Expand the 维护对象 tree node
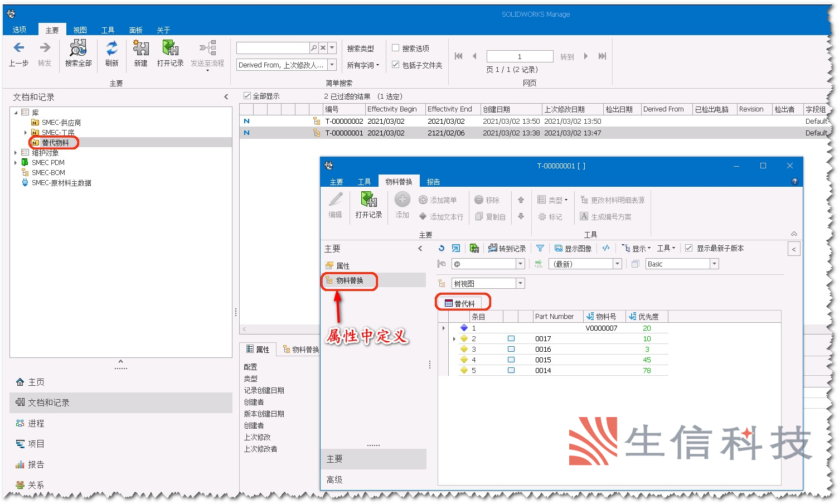 pyautogui.click(x=16, y=152)
